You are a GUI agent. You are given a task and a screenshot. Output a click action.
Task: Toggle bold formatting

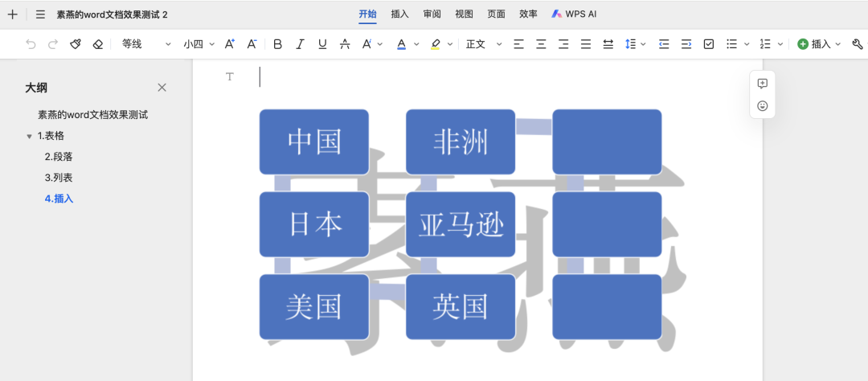click(x=278, y=44)
